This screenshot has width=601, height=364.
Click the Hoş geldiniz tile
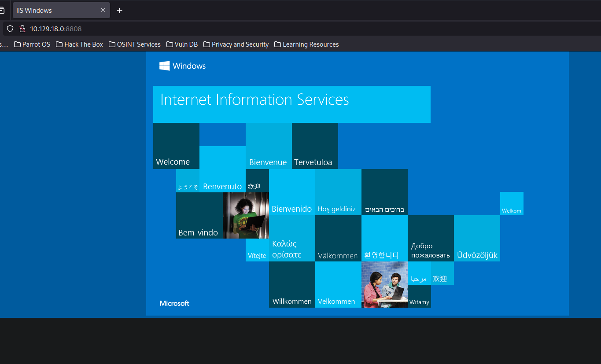coord(338,192)
